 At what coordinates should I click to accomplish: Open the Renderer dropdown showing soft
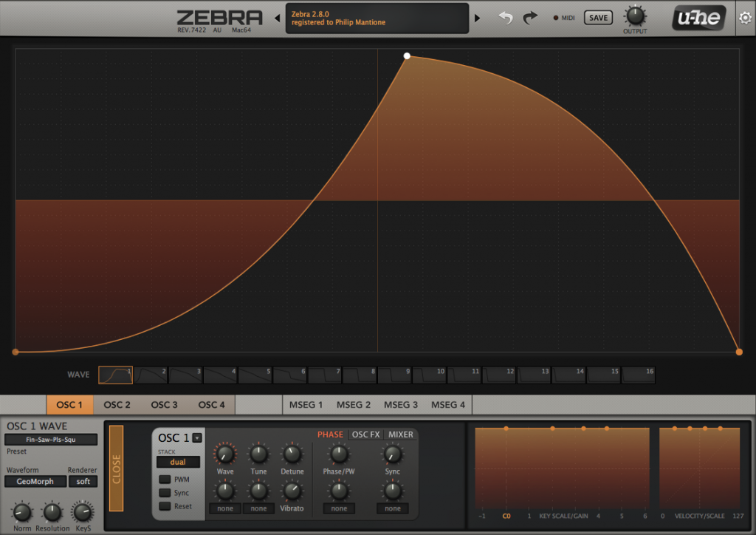point(82,481)
